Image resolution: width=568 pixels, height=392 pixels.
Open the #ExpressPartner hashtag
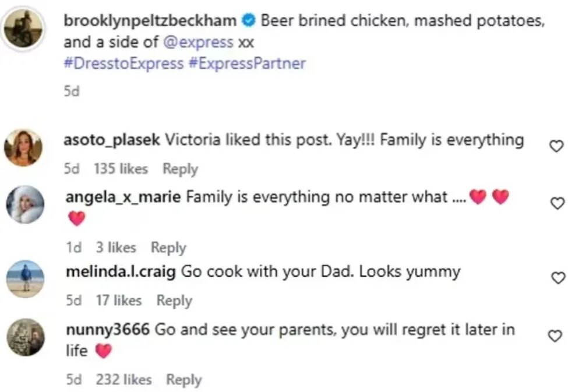pyautogui.click(x=247, y=63)
